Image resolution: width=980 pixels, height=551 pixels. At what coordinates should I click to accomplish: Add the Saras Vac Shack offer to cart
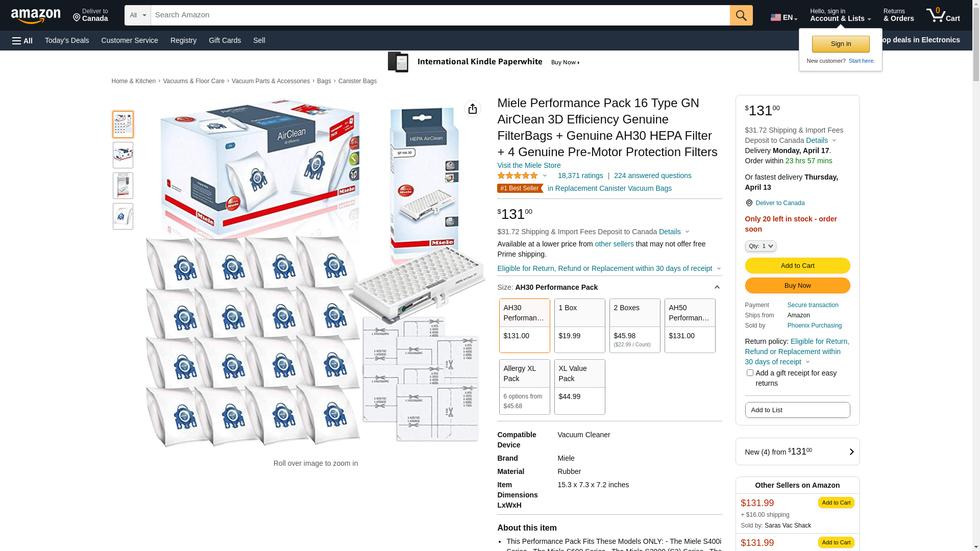click(836, 503)
